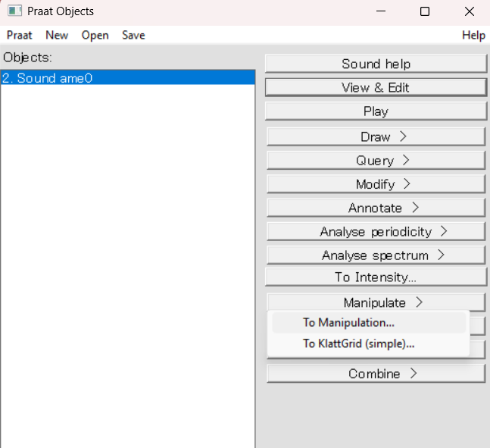Maximize the Praat Objects window

[x=425, y=11]
